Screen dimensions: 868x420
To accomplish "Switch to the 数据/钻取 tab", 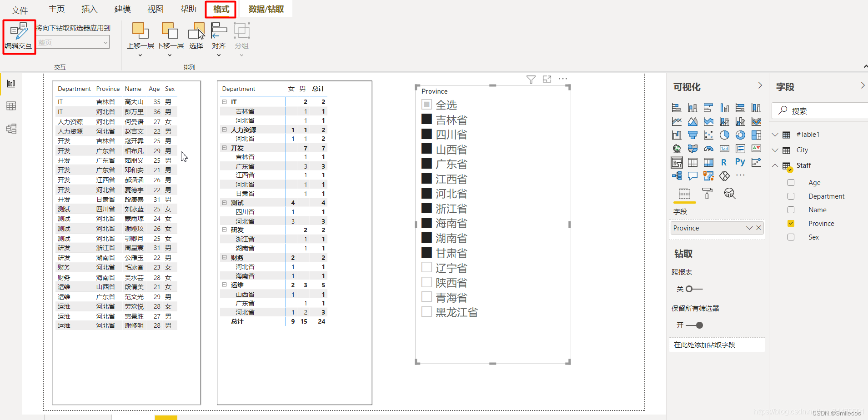I will coord(266,9).
